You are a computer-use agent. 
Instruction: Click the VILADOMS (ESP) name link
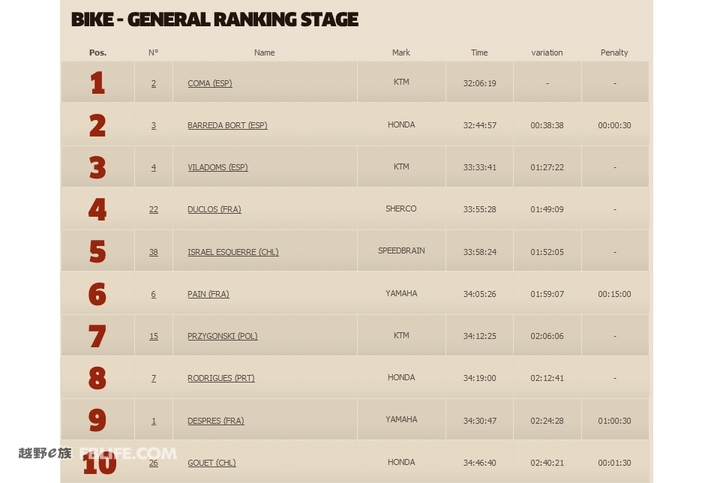(x=218, y=168)
